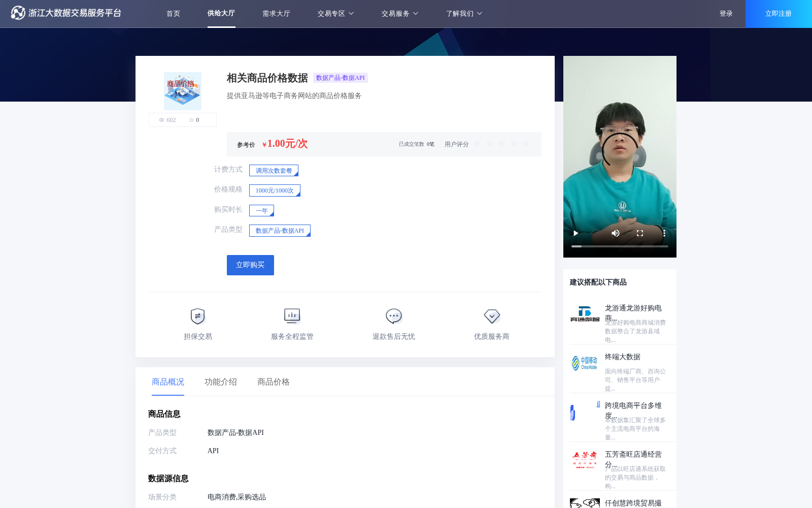Switch to the 商品价格 tab
Screen dimensions: 812x508
(274, 382)
